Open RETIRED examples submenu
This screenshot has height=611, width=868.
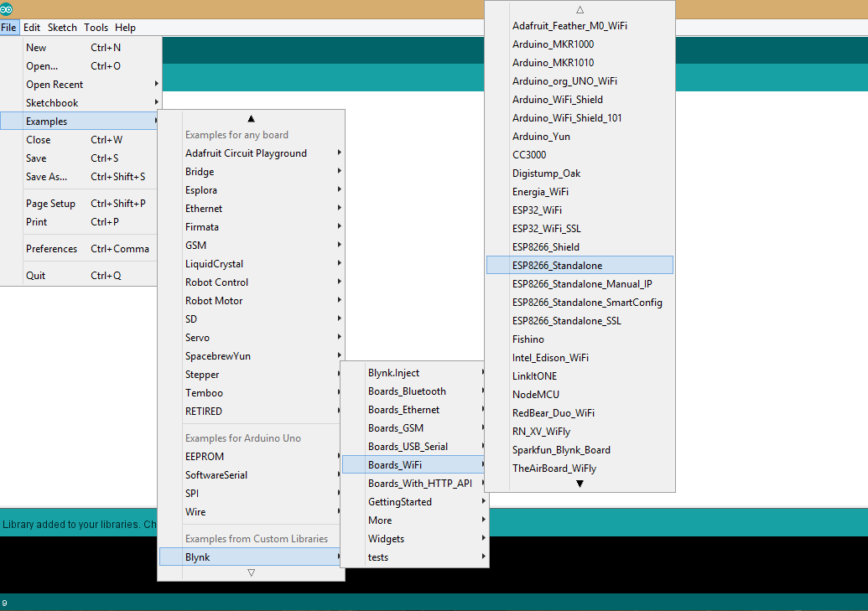coord(250,412)
